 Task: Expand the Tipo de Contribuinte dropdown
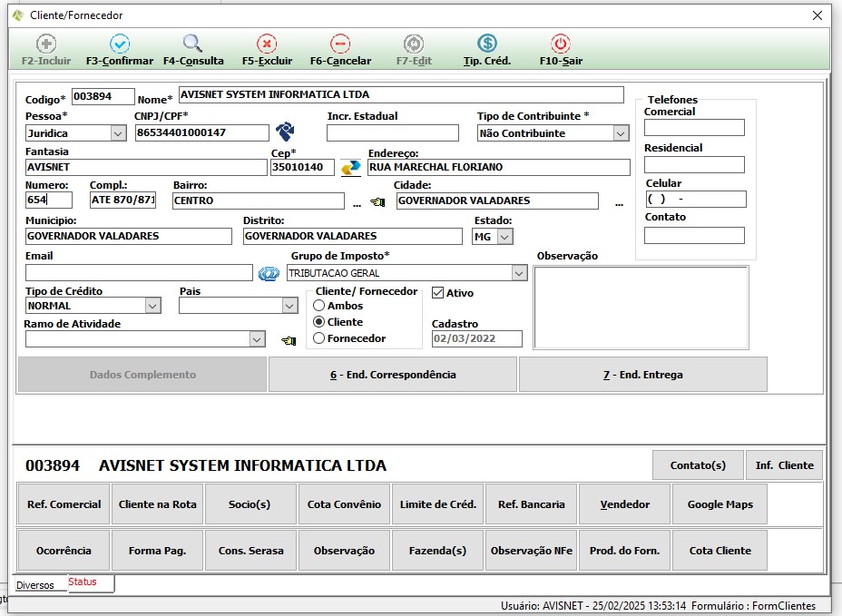pos(621,133)
